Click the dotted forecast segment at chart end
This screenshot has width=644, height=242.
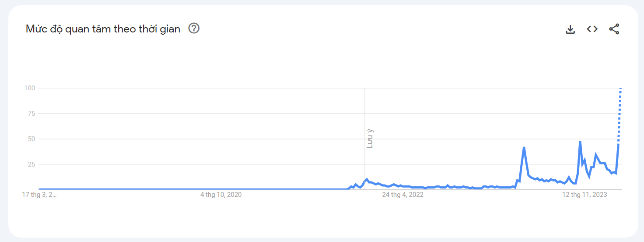coord(619,116)
